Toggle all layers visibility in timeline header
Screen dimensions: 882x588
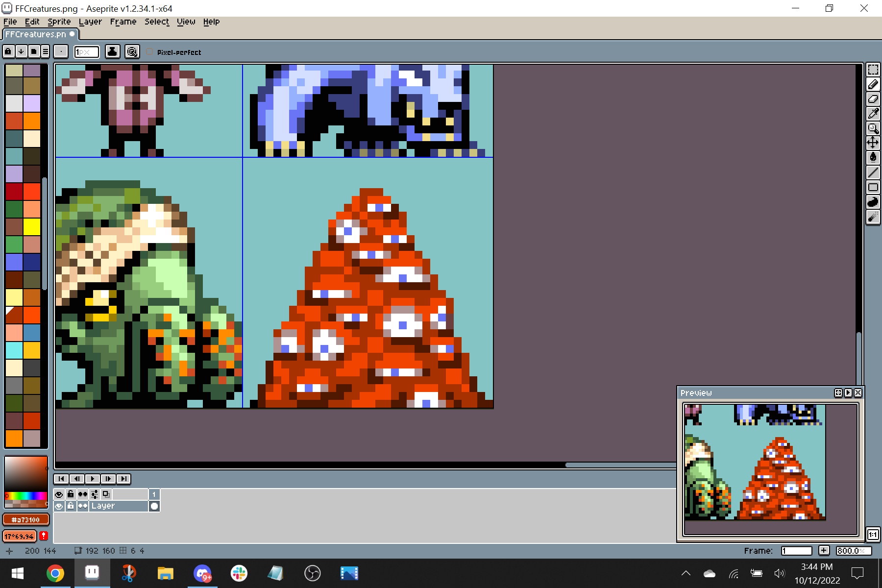coord(59,494)
